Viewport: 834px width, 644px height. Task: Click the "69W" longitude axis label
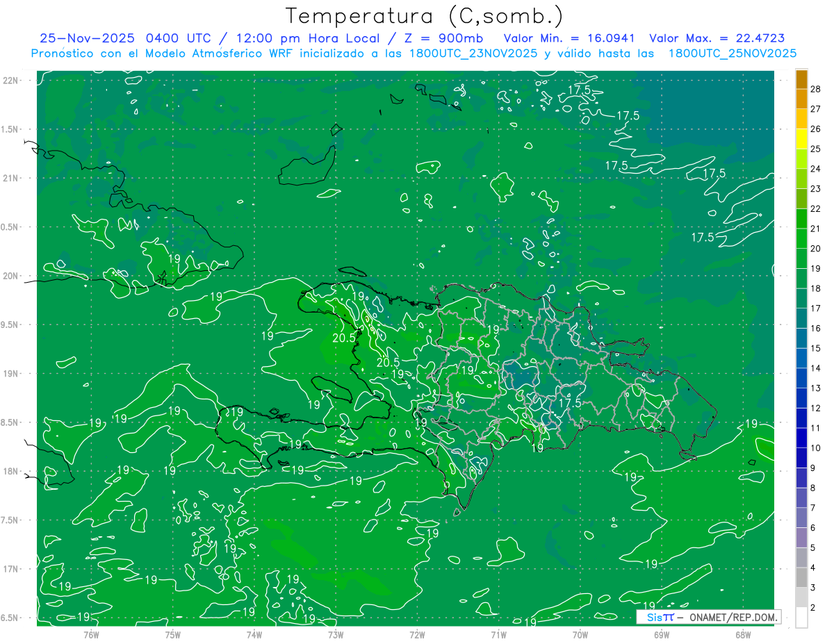tap(662, 634)
